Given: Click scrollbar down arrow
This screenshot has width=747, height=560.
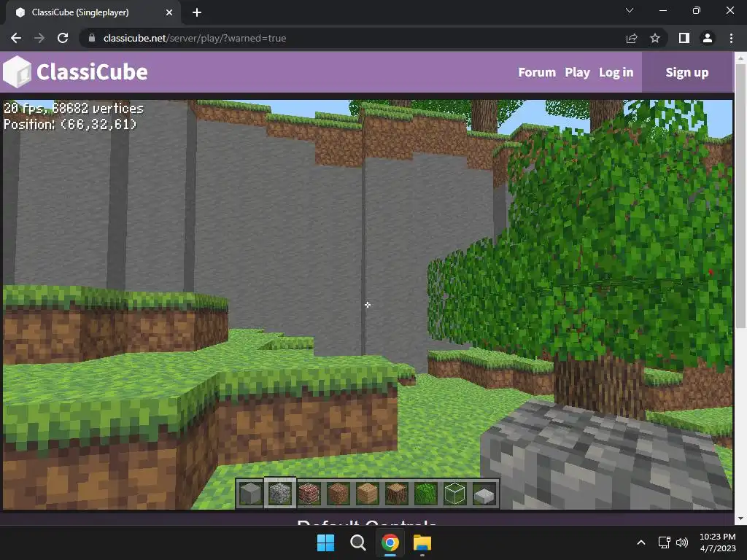Looking at the screenshot, I should tap(740, 518).
